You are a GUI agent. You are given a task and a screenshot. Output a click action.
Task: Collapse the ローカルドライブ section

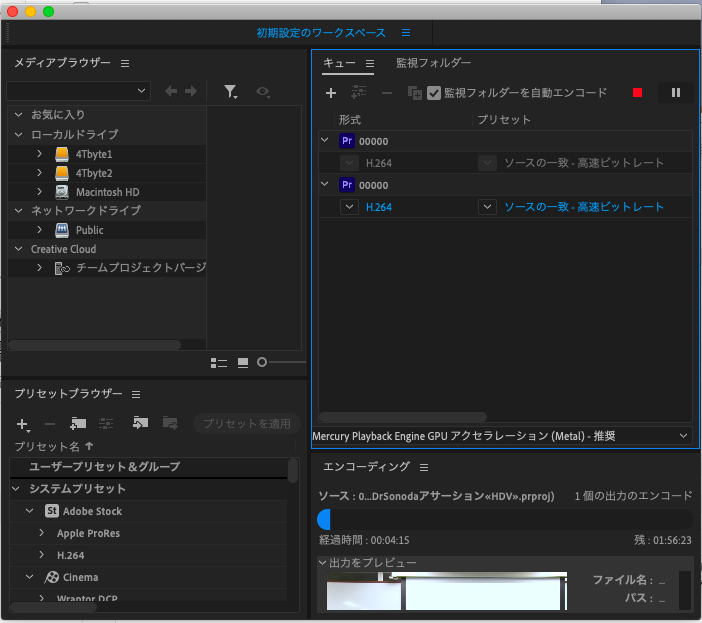18,134
